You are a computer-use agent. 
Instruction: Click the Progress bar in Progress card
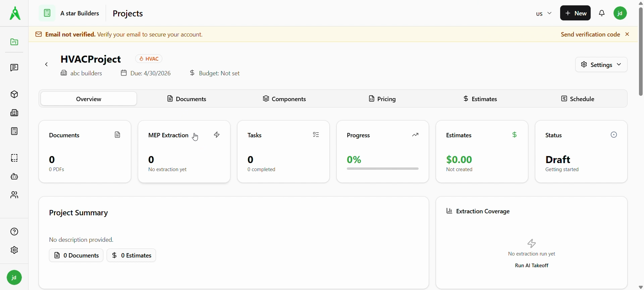(x=382, y=169)
